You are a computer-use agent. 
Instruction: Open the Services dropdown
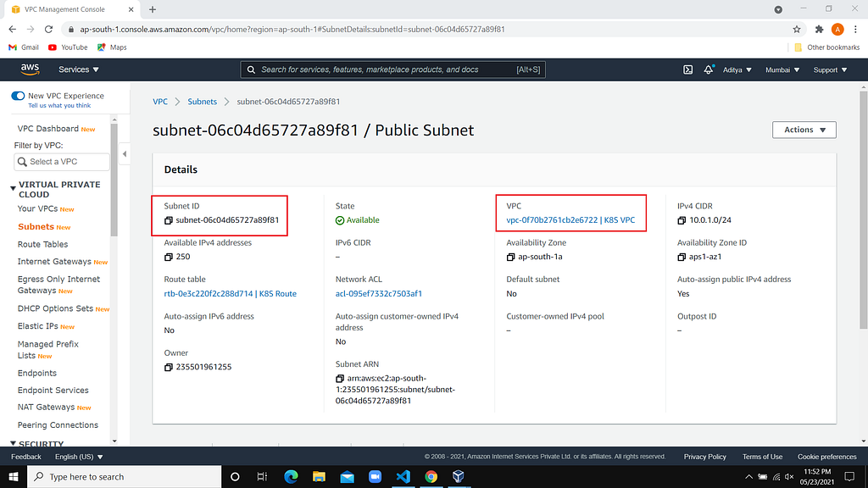click(x=79, y=69)
